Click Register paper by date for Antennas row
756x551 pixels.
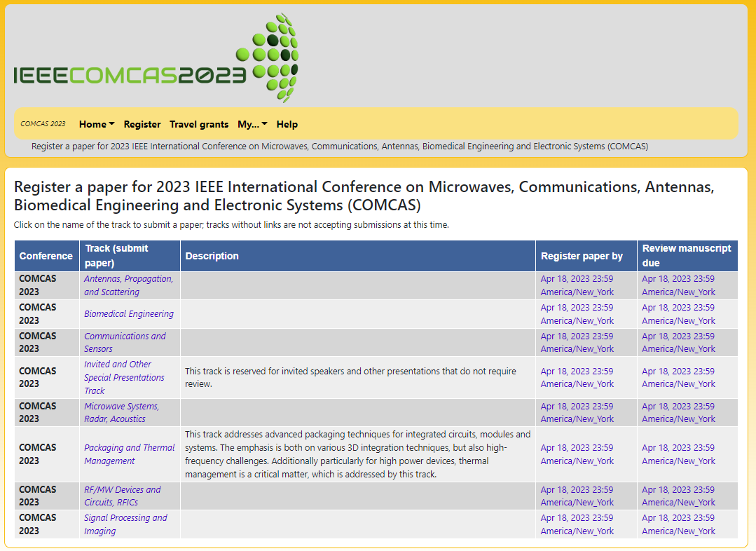click(x=577, y=285)
